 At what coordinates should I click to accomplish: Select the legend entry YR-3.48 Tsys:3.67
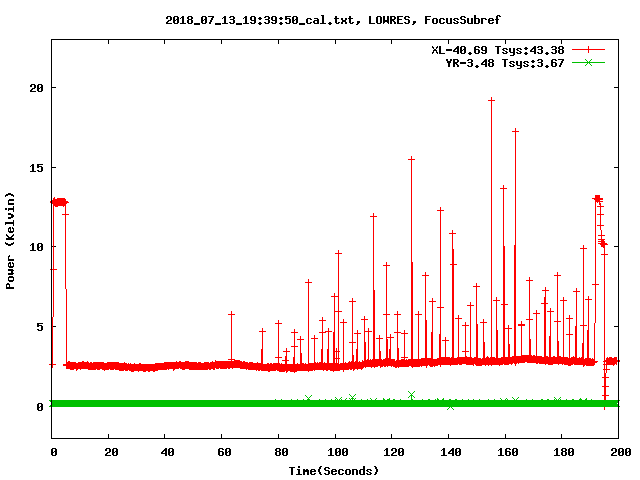pos(504,63)
